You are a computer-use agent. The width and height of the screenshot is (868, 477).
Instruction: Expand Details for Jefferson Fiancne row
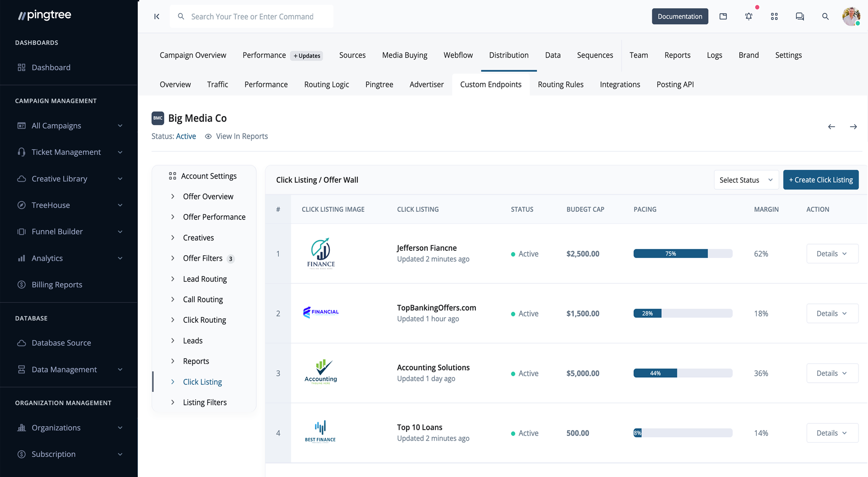832,254
